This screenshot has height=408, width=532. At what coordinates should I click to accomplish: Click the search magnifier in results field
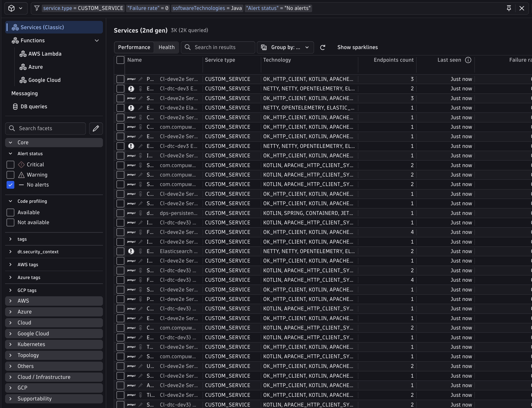click(188, 47)
